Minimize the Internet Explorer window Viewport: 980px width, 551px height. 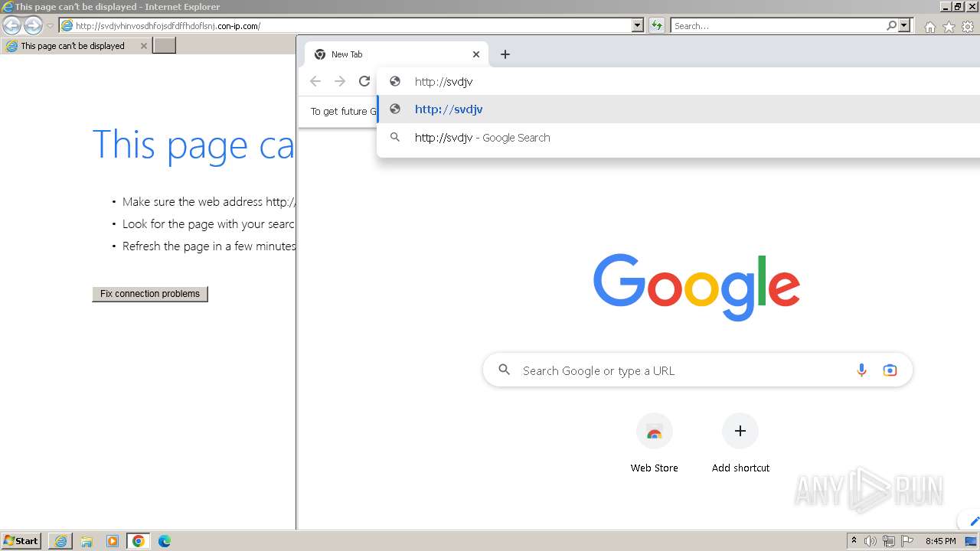point(946,7)
